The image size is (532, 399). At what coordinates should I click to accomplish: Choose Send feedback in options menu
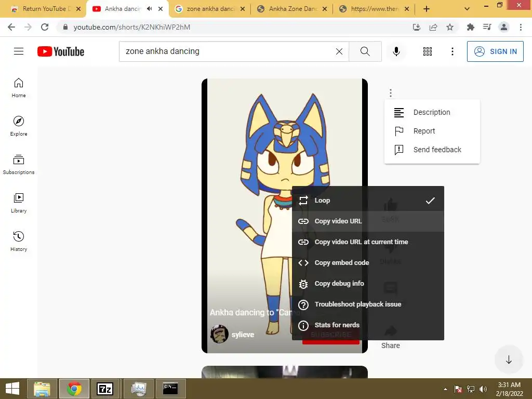(432, 150)
